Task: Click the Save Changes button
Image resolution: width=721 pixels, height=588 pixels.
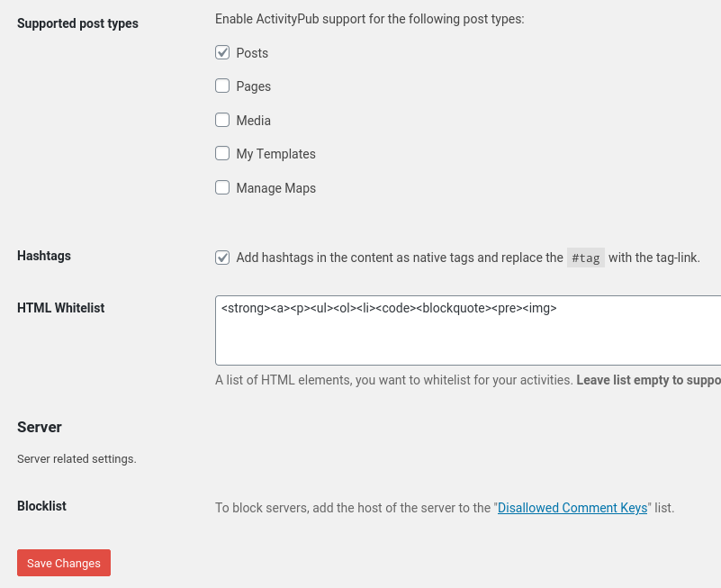Action: coord(64,563)
